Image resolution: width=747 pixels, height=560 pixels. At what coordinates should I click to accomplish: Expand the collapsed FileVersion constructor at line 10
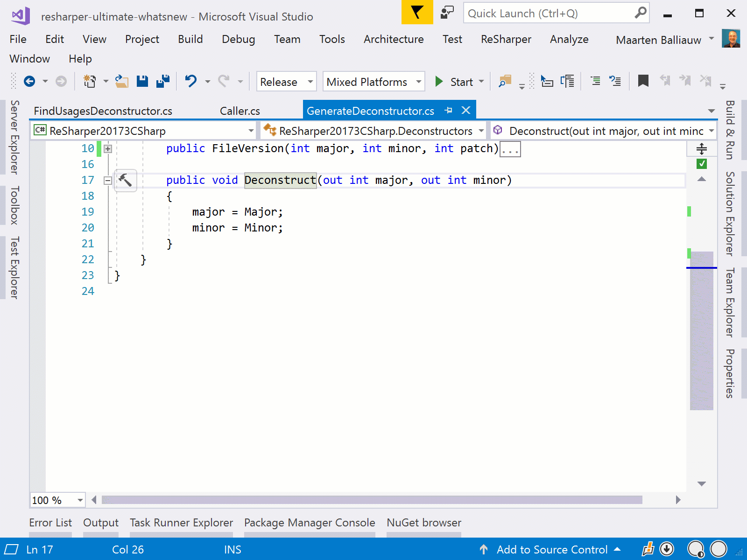click(x=108, y=149)
